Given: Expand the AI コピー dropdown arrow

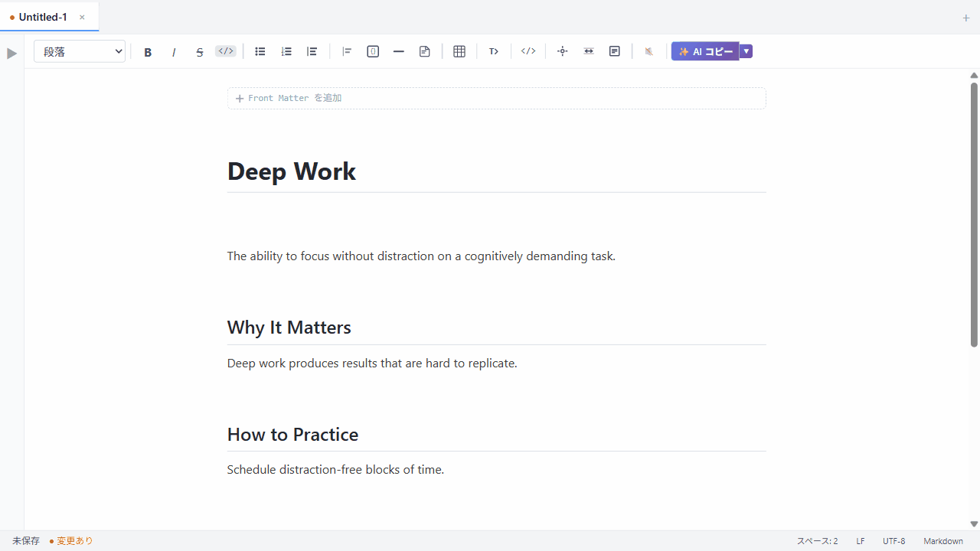Looking at the screenshot, I should (x=746, y=51).
